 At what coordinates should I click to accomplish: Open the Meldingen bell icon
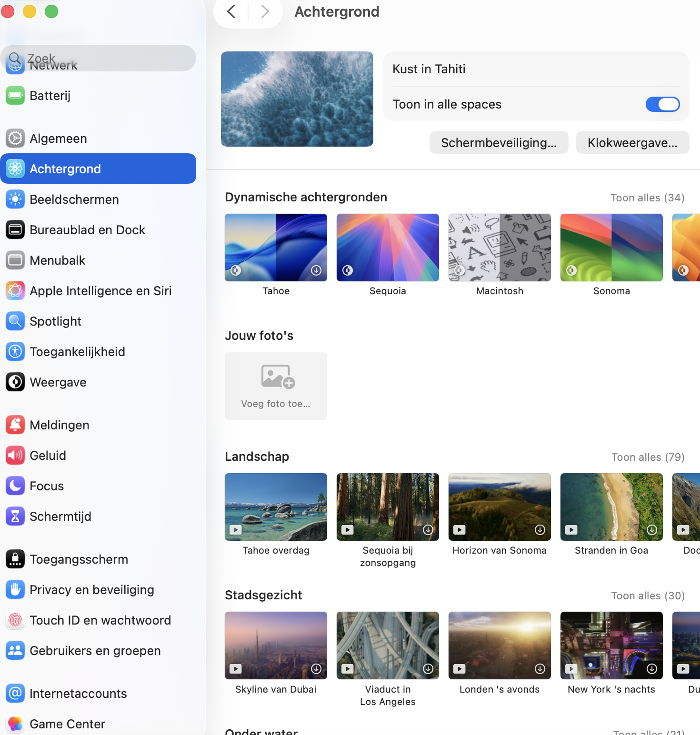point(15,425)
